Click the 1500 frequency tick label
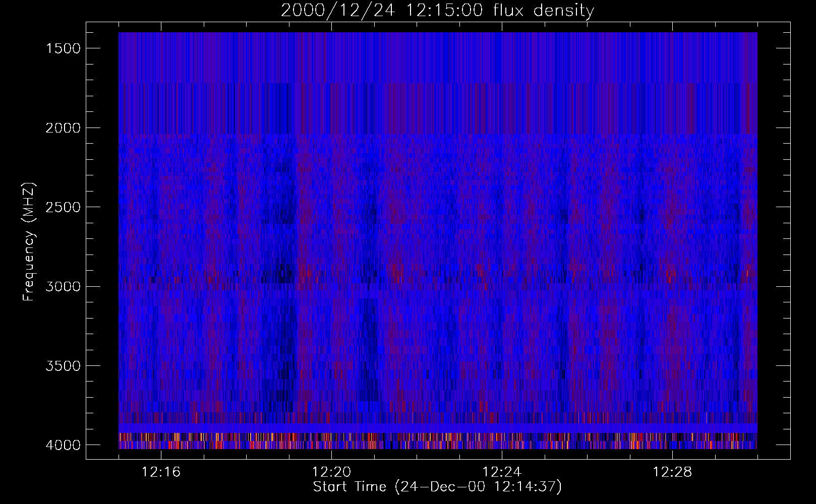 click(x=63, y=48)
